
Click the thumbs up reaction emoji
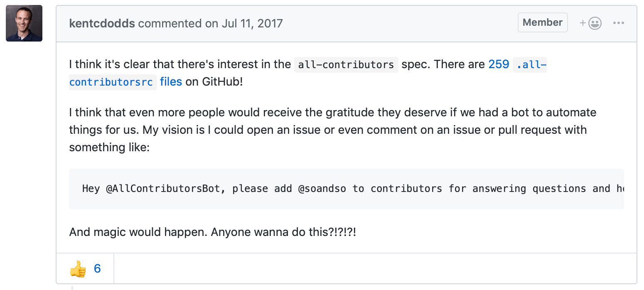78,269
